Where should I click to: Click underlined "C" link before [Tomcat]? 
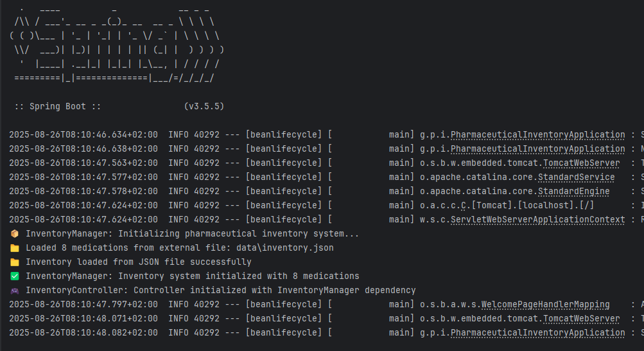click(463, 206)
